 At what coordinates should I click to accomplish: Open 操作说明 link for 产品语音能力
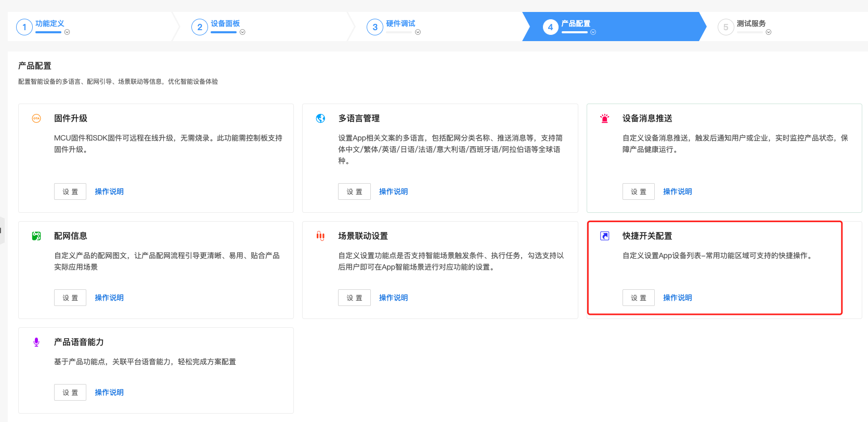pyautogui.click(x=109, y=392)
